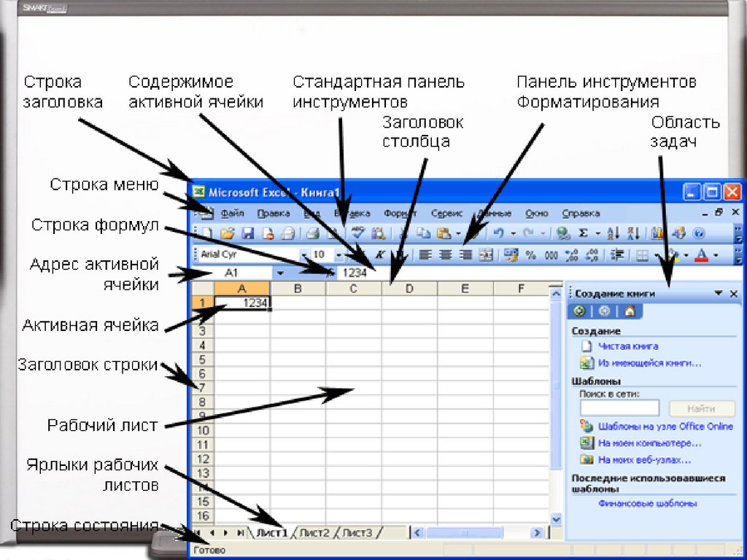Undo the last action
Viewport: 747px width, 560px height.
(498, 233)
